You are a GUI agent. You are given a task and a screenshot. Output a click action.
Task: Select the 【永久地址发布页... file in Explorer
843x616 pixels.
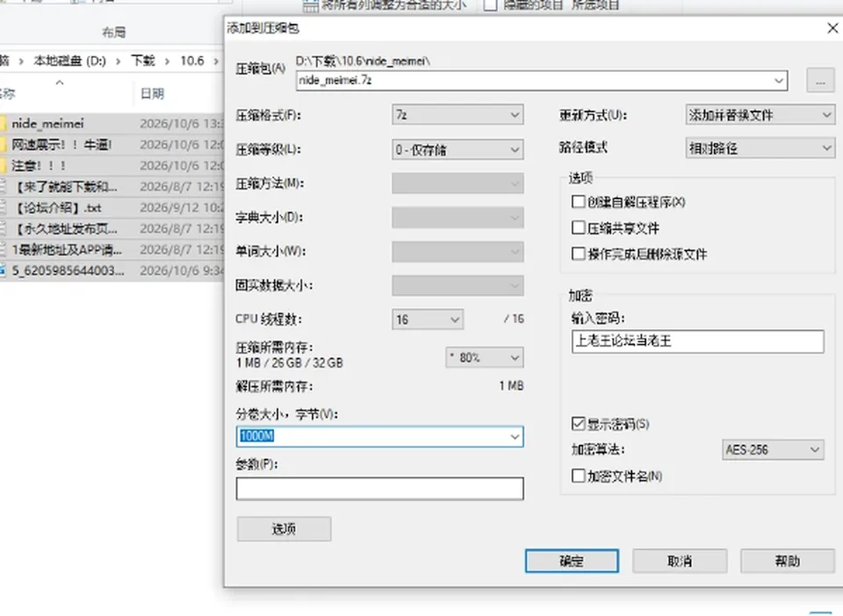pos(66,229)
